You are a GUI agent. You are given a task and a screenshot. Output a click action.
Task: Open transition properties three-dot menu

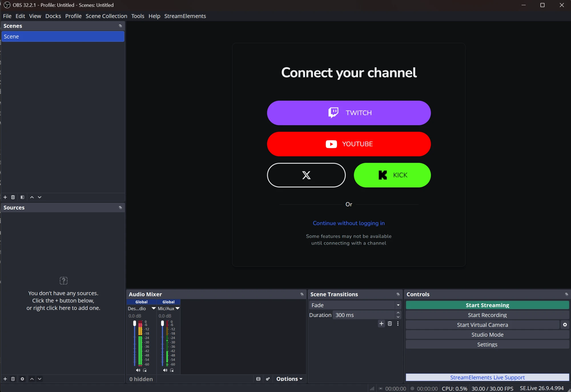[398, 324]
